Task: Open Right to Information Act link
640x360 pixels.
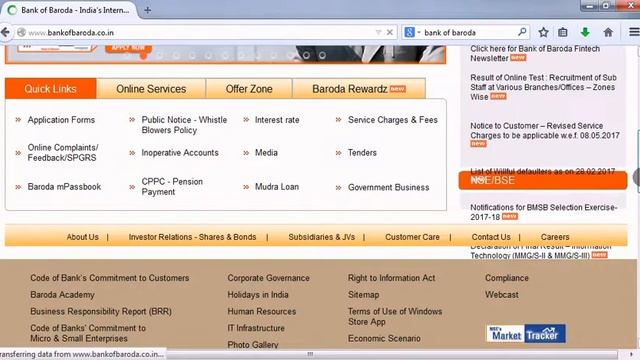Action: pyautogui.click(x=391, y=278)
